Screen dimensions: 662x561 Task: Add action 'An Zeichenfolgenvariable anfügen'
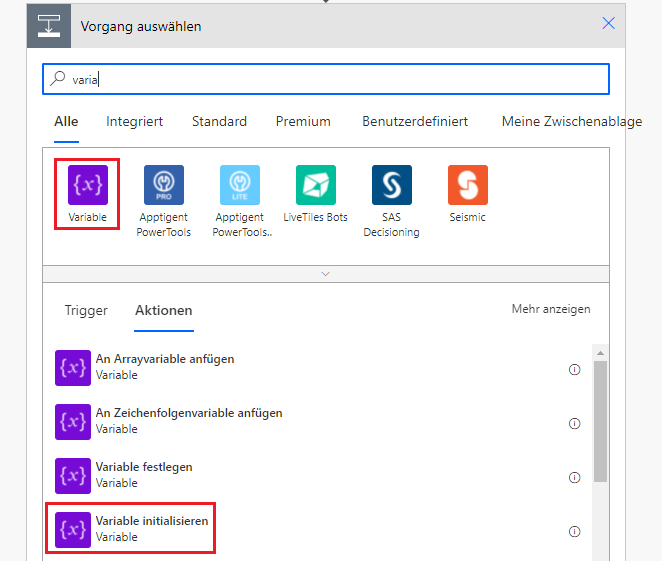[x=319, y=422]
